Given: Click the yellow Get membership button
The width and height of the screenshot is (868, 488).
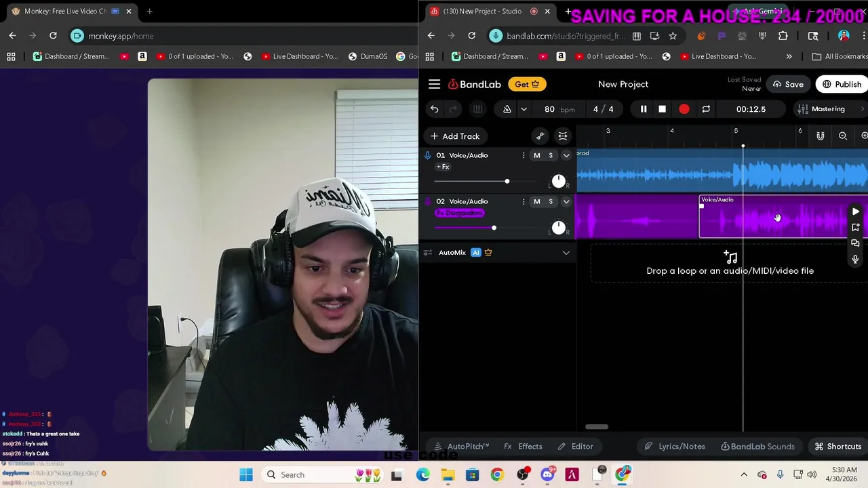Looking at the screenshot, I should (526, 84).
